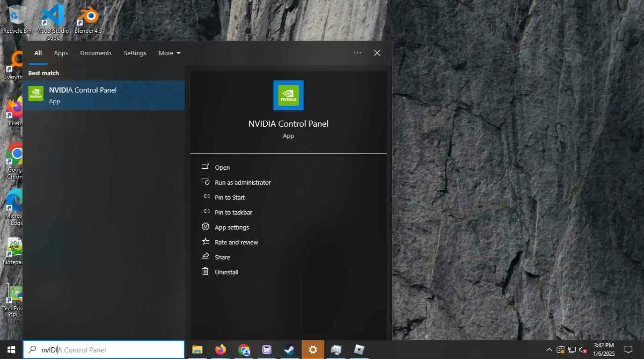Screen dimensions: 644x359
Task: Open App settings for NVIDIA Control Panel
Action: point(232,227)
